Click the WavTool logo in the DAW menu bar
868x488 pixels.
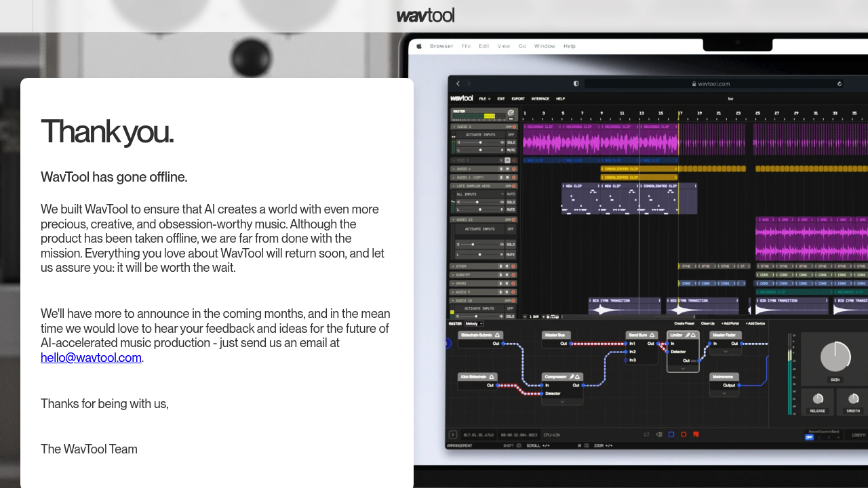click(x=460, y=98)
